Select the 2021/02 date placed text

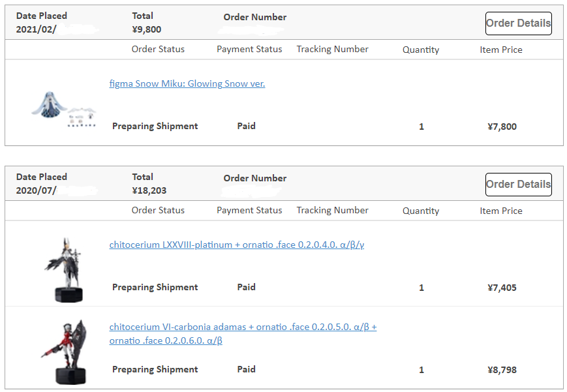tap(35, 29)
